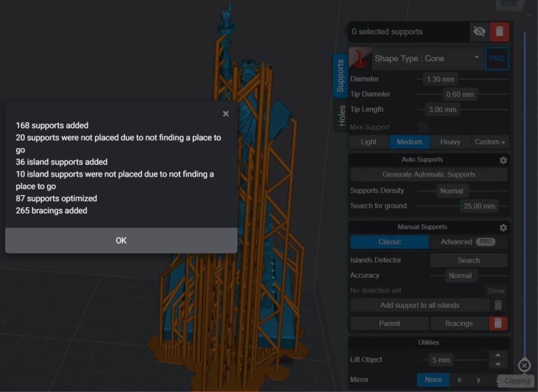Click Generate Automatic Supports

coord(429,174)
